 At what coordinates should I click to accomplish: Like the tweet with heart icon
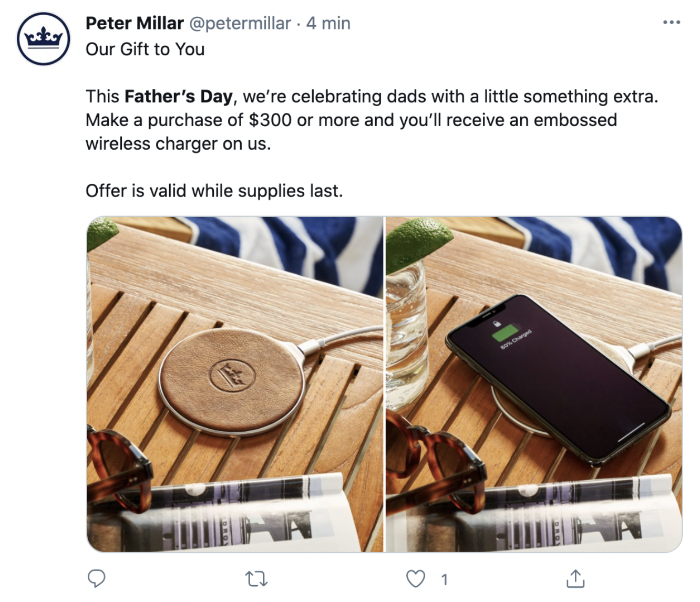point(416,579)
